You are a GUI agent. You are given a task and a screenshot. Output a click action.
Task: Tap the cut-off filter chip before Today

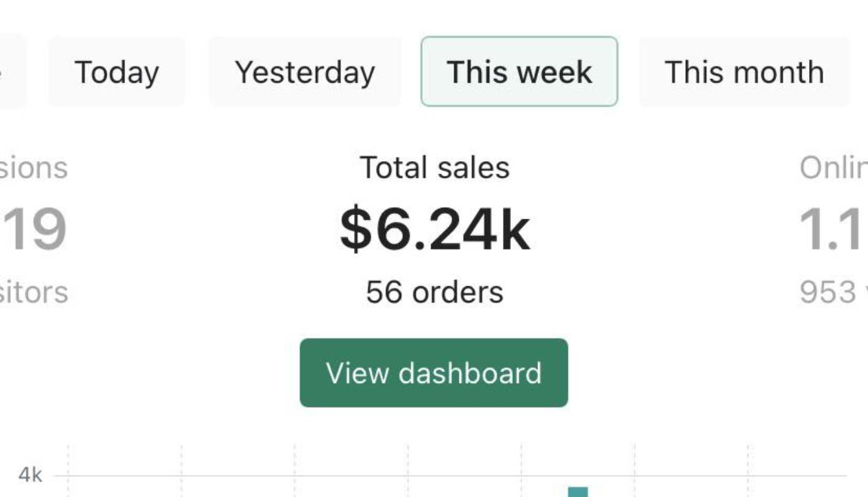(x=12, y=72)
